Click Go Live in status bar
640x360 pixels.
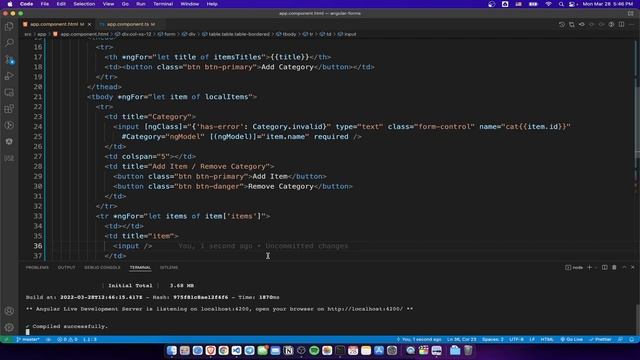(x=571, y=340)
